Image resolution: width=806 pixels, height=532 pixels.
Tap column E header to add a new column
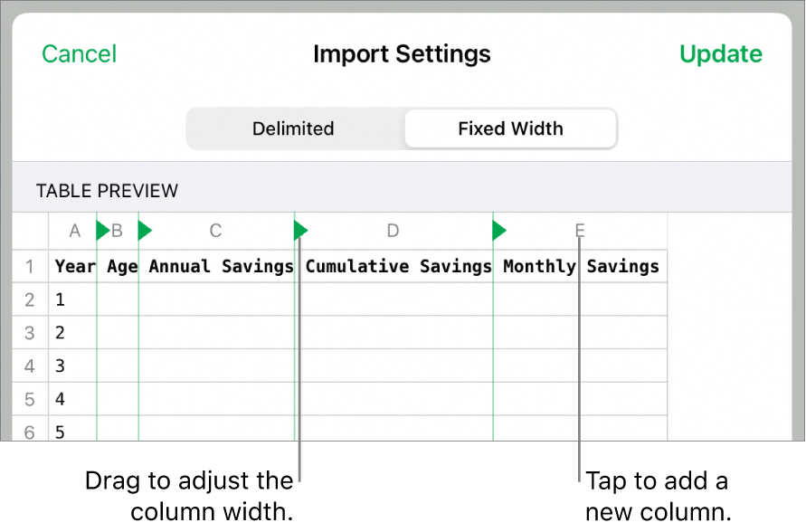tap(579, 231)
